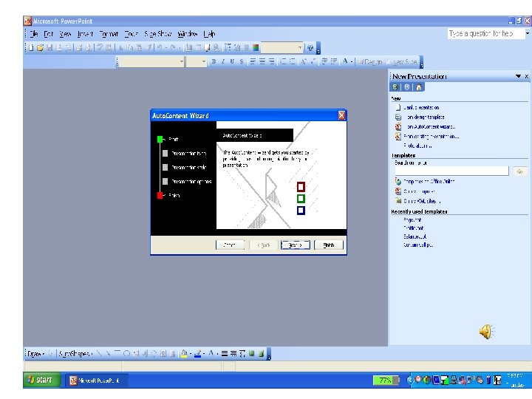
Task: Open the Zoom percentage combo box
Action: pyautogui.click(x=282, y=48)
